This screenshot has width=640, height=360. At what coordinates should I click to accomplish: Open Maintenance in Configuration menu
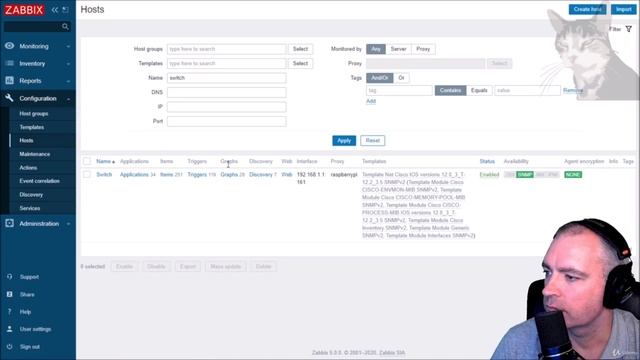click(x=35, y=154)
